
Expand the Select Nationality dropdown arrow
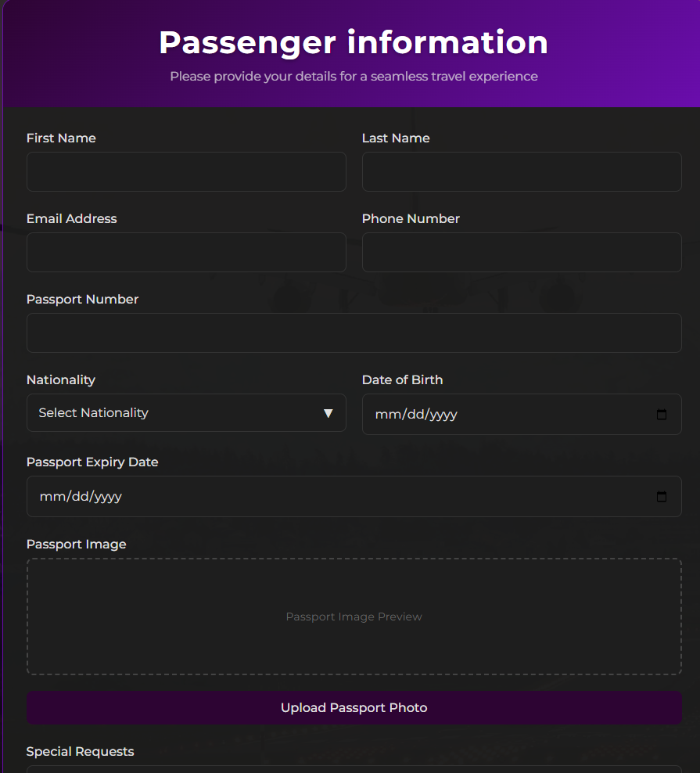pyautogui.click(x=328, y=413)
